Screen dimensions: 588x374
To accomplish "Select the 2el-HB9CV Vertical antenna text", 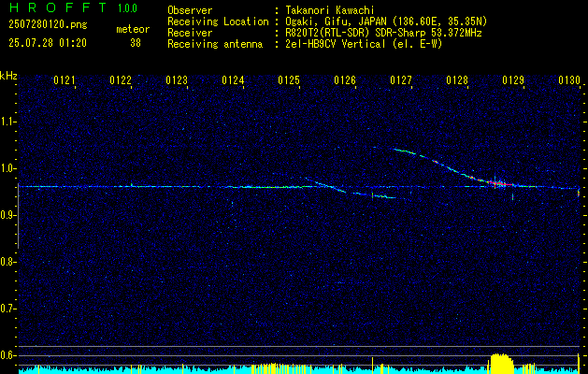I will coord(364,44).
